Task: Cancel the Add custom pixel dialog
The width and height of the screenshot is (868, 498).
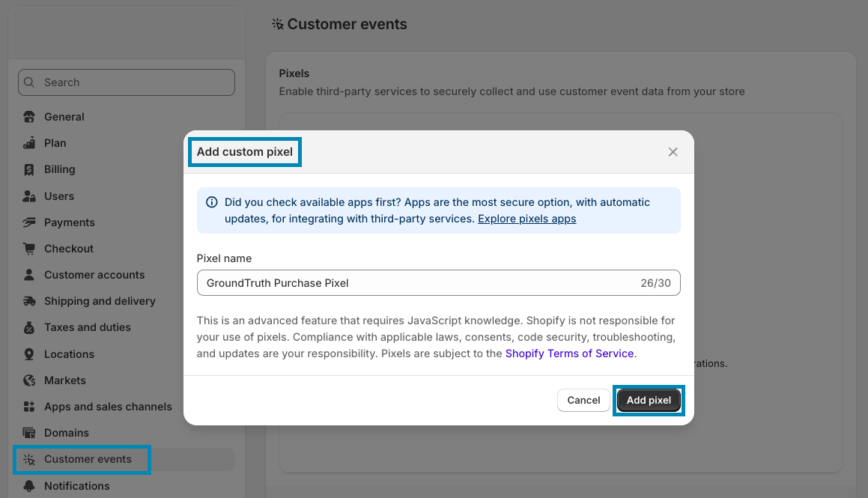Action: pos(583,401)
